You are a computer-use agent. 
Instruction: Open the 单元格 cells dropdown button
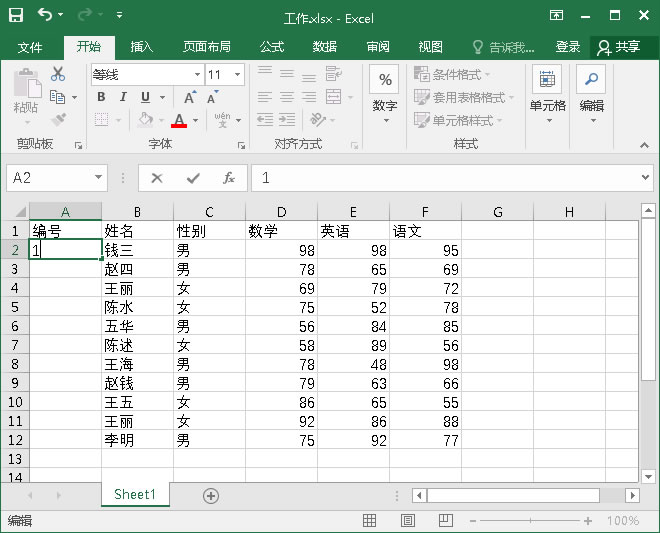(547, 96)
